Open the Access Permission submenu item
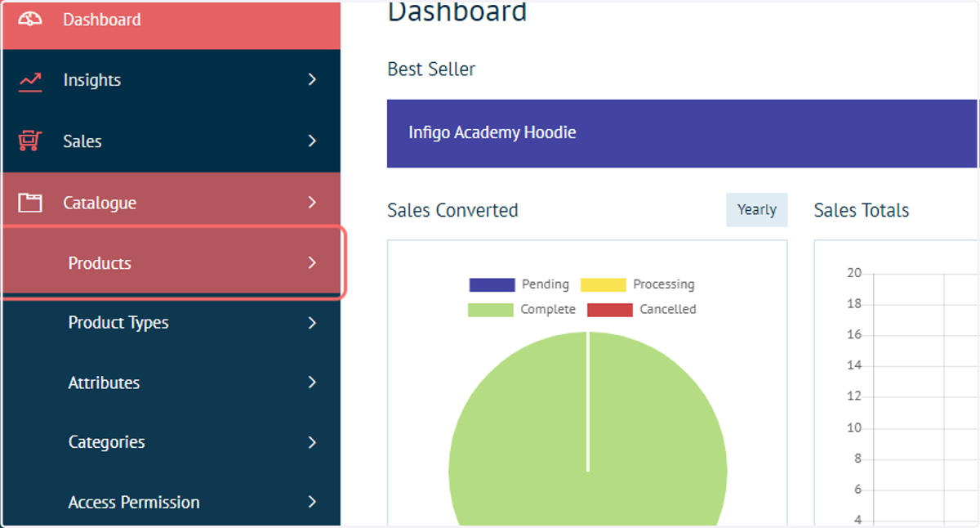 [171, 502]
